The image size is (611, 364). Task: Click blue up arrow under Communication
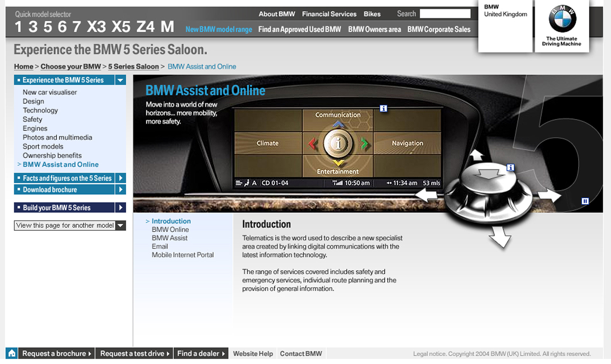pyautogui.click(x=338, y=124)
